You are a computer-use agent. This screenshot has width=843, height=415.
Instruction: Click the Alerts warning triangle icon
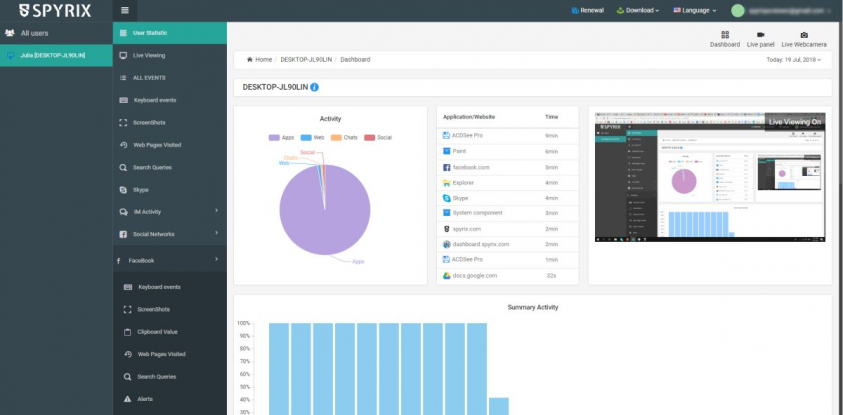click(127, 399)
